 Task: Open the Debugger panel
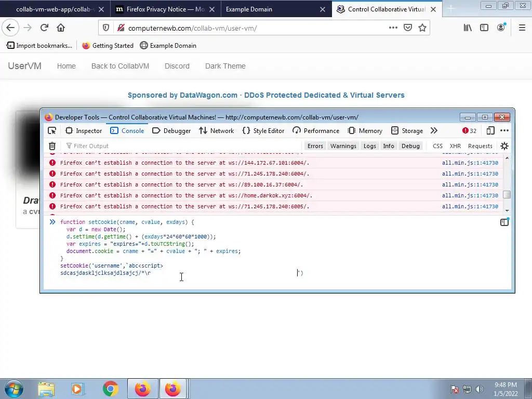point(171,130)
